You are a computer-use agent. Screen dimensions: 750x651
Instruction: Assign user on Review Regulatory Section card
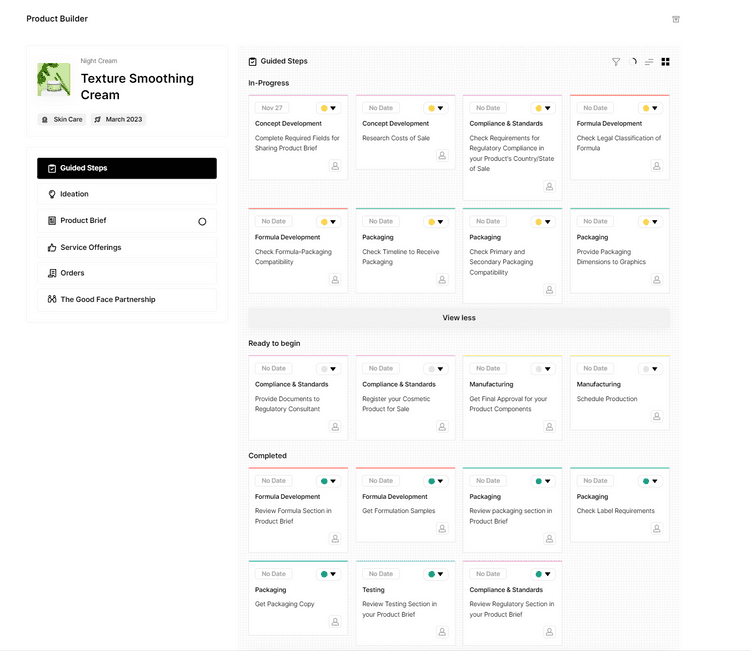pyautogui.click(x=550, y=632)
